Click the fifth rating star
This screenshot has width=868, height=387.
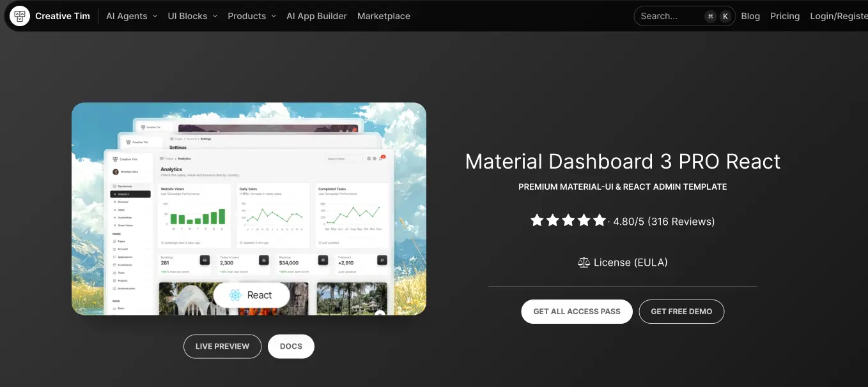click(x=599, y=220)
